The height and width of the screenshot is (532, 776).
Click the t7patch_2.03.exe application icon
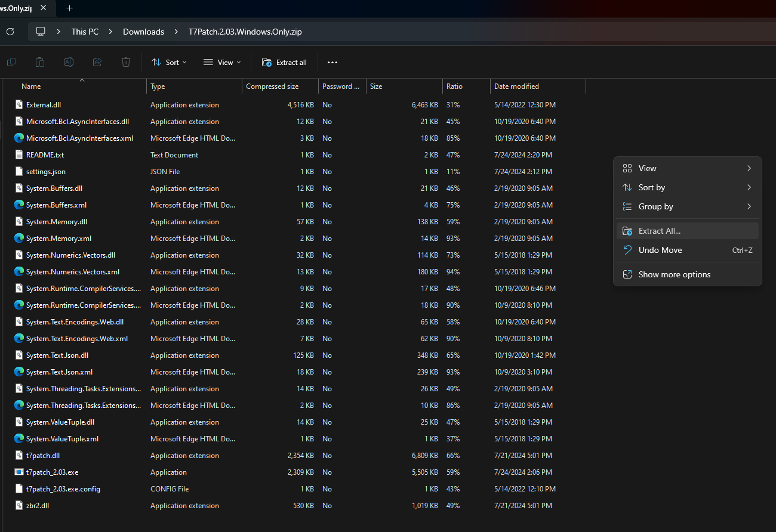coord(19,472)
